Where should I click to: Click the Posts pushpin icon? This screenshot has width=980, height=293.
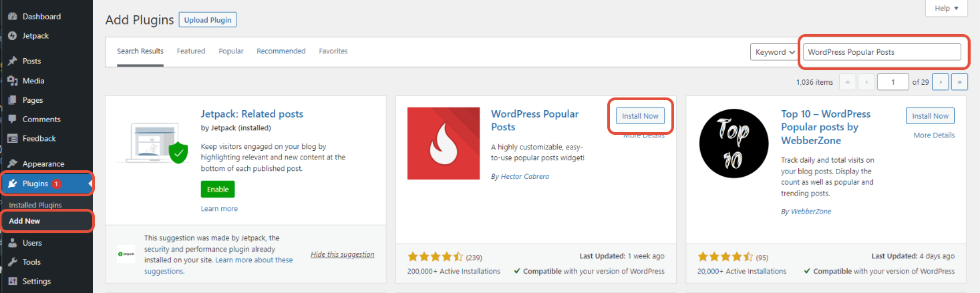pyautogui.click(x=12, y=61)
